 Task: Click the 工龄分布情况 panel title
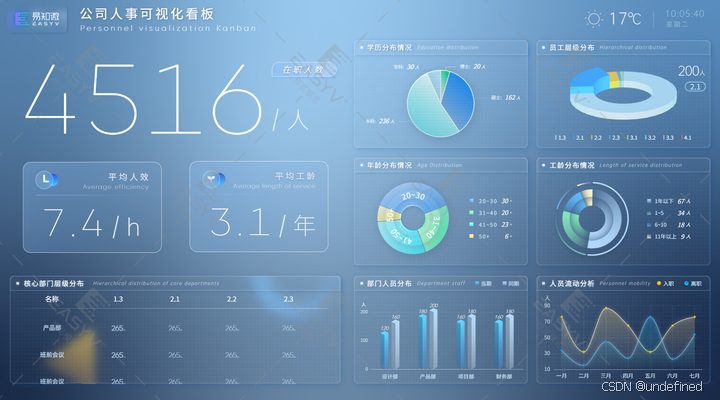(572, 165)
